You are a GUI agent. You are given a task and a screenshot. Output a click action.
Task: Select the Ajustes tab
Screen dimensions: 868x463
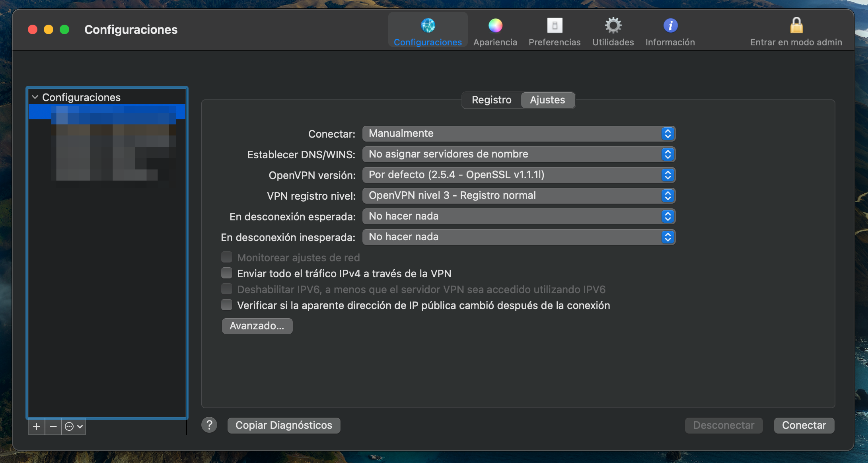point(547,100)
